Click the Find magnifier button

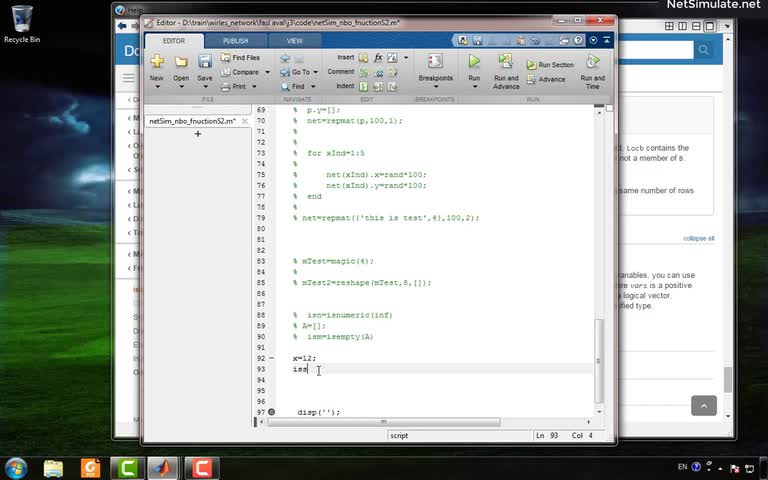pos(293,86)
